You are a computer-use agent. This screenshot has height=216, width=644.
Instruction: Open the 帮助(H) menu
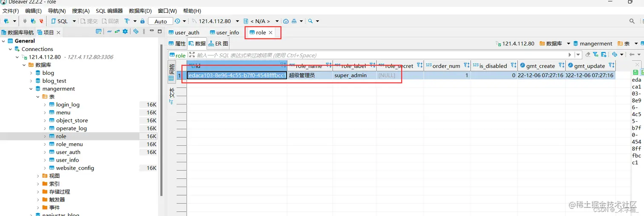pyautogui.click(x=192, y=11)
